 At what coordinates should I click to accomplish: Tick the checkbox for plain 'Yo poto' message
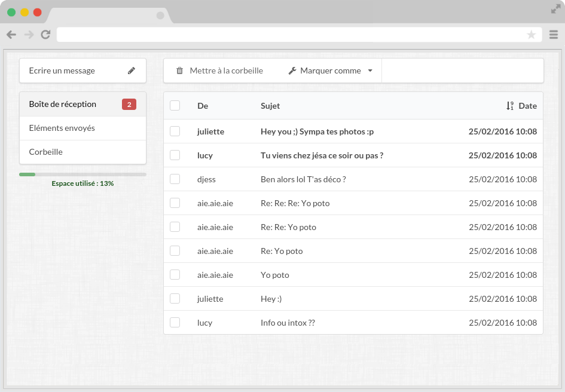click(175, 274)
